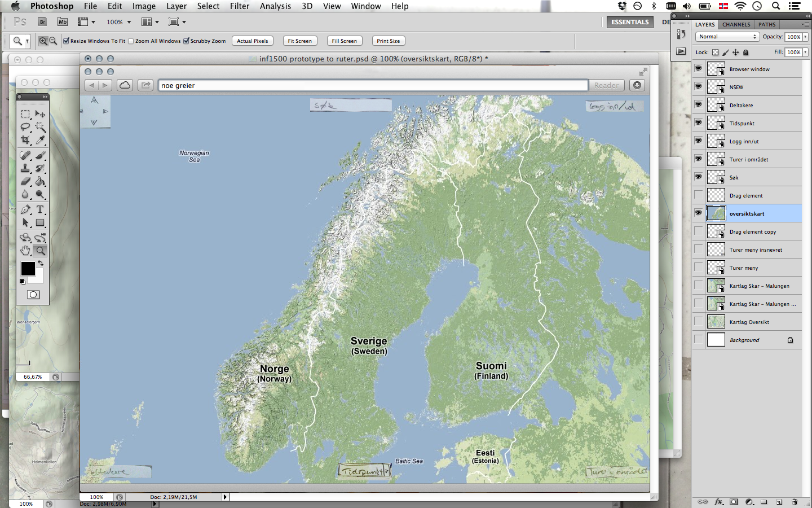The height and width of the screenshot is (508, 812).
Task: Toggle Scrubby Zoom checkbox
Action: [186, 41]
